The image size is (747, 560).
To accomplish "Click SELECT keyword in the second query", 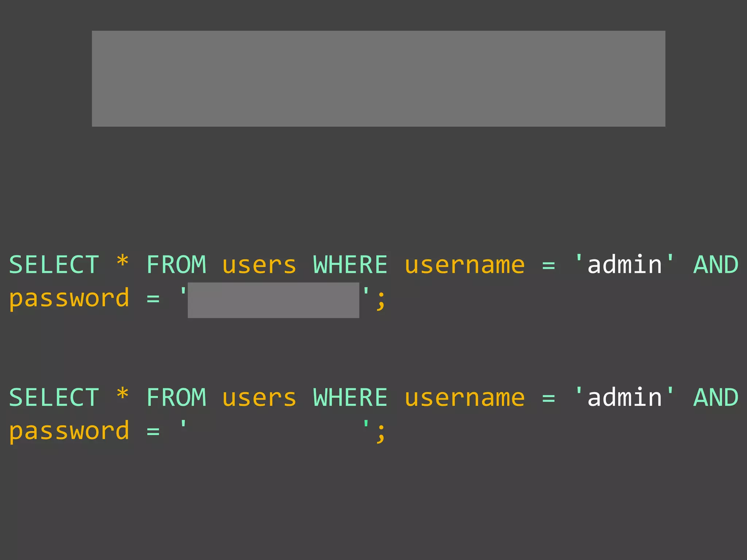I will coord(54,397).
